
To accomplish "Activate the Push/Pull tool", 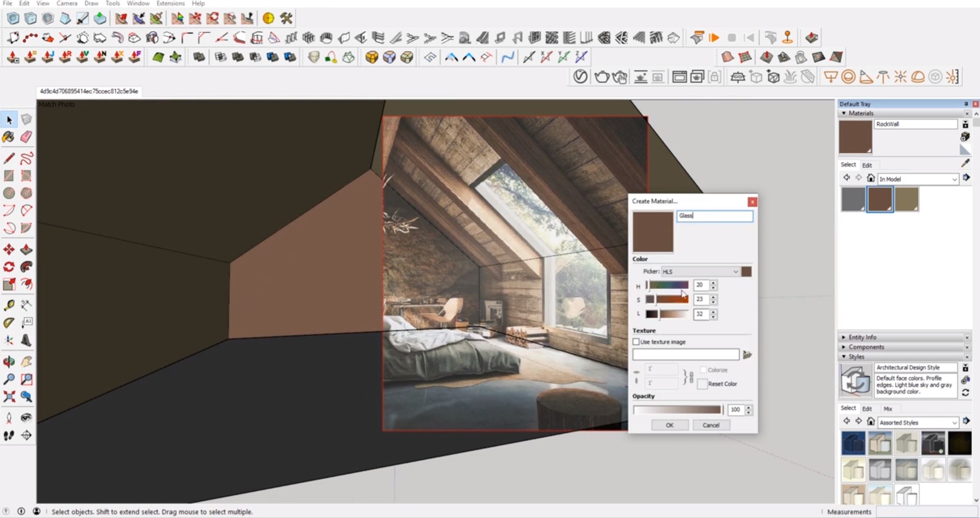I will coord(26,250).
